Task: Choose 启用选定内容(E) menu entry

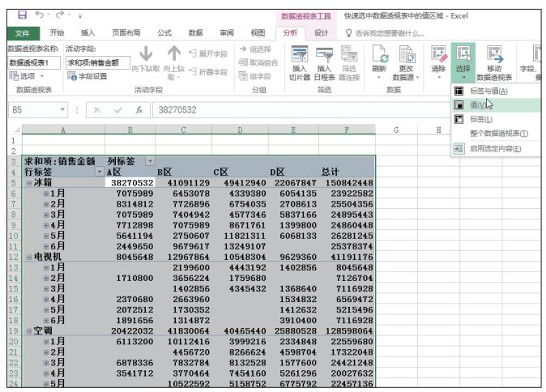Action: point(497,149)
